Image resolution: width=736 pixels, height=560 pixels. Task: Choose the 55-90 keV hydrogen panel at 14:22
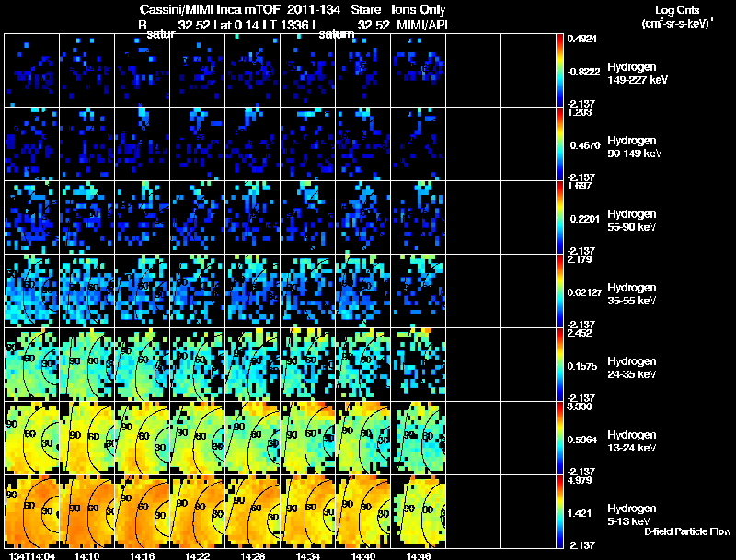(x=198, y=217)
